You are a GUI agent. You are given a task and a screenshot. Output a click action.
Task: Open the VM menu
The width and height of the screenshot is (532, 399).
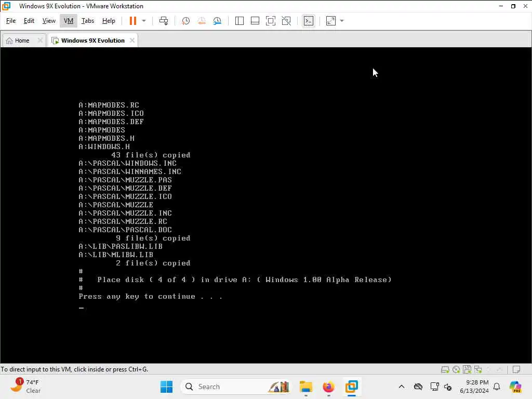[69, 21]
